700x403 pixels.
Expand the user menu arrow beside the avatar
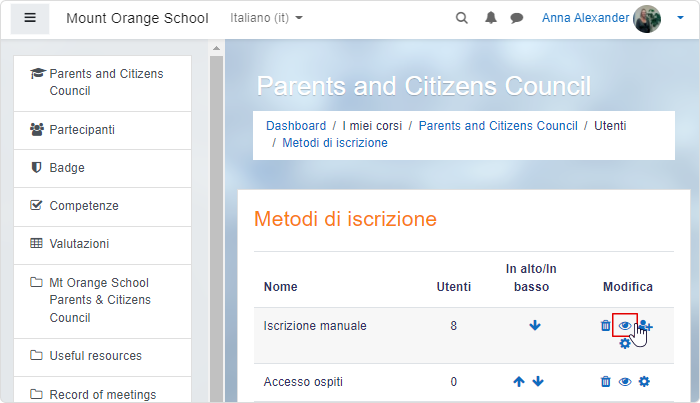point(680,18)
